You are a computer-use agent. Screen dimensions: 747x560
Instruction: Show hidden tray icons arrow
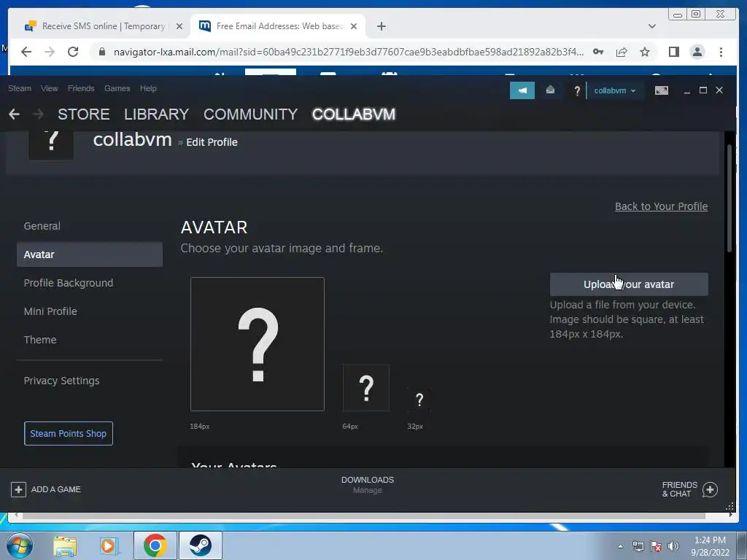click(x=620, y=546)
